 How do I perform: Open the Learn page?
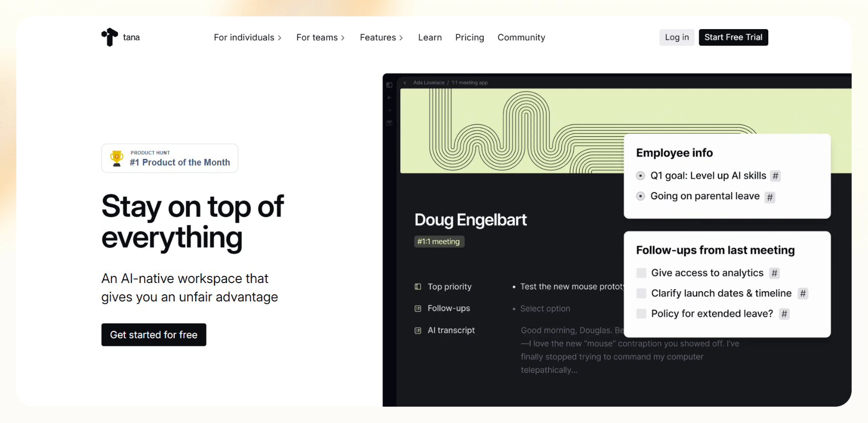click(x=430, y=37)
